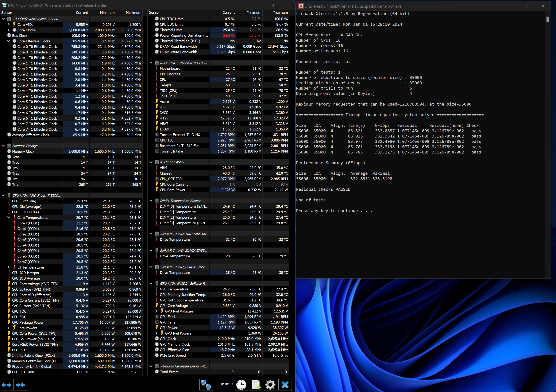Image resolution: width=556 pixels, height=392 pixels.
Task: Select the Power Reporting Deviation row
Action: click(x=218, y=35)
